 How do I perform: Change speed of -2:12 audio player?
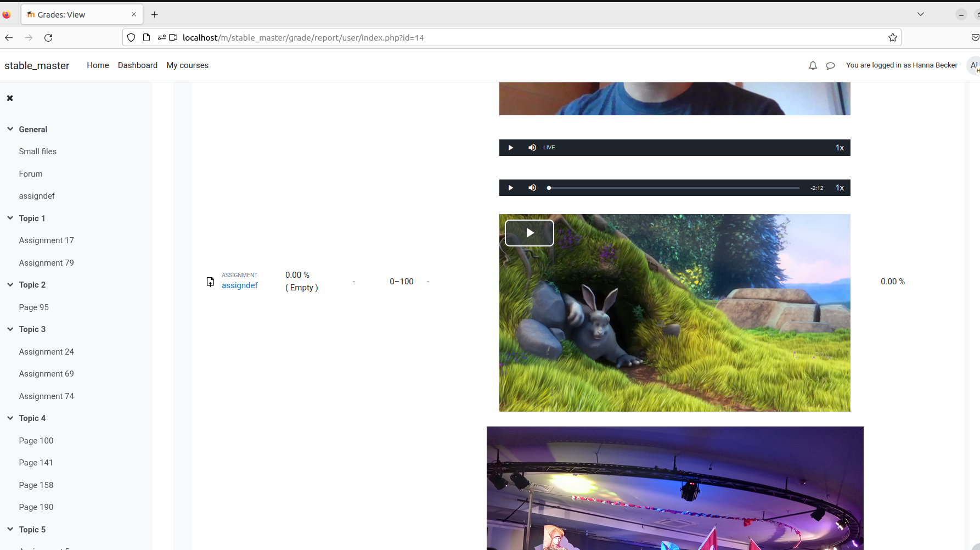[x=840, y=188]
